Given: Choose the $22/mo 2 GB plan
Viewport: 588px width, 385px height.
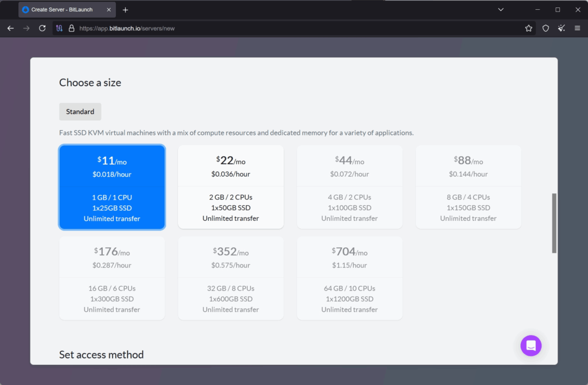Looking at the screenshot, I should click(x=231, y=187).
